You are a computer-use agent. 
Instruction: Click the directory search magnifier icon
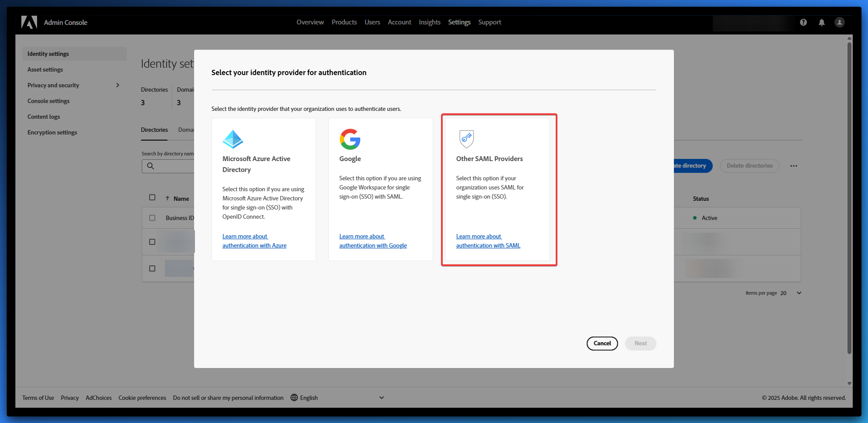150,166
